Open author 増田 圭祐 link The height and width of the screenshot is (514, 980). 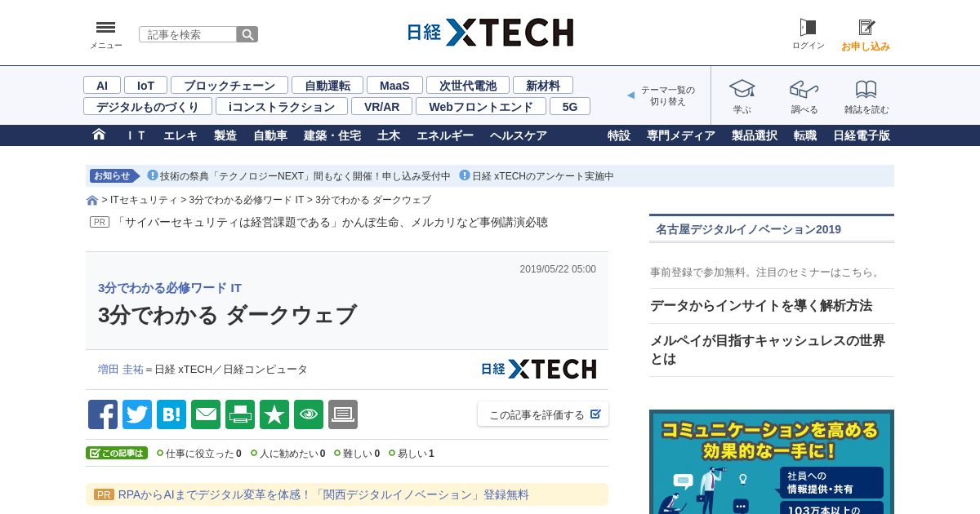tap(121, 369)
